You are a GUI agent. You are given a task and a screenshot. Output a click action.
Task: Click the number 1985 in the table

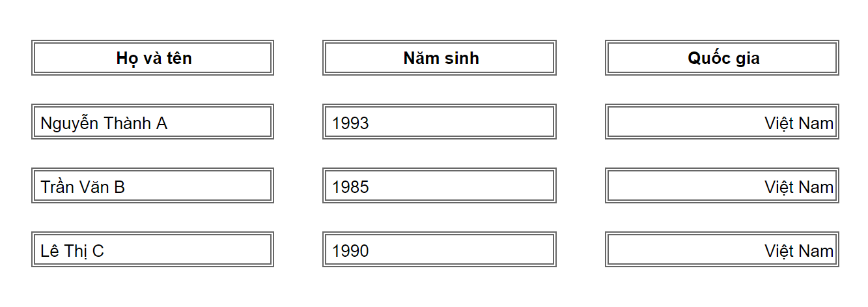click(x=350, y=187)
